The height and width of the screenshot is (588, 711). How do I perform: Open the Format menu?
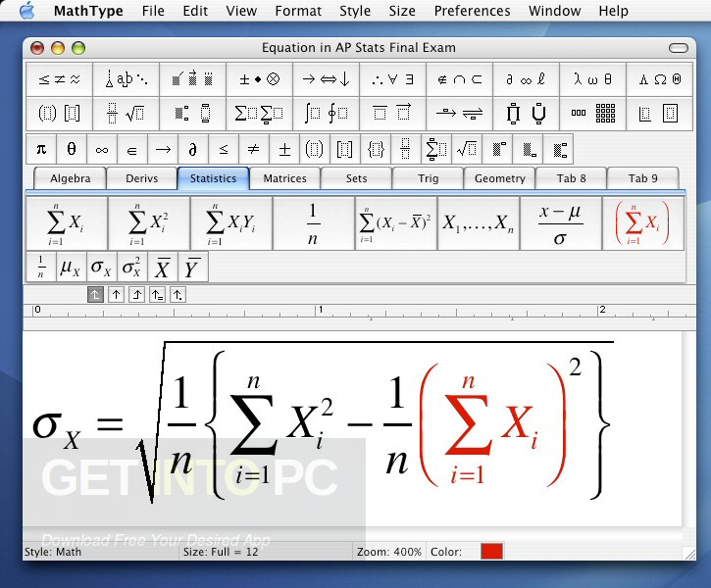(x=298, y=11)
